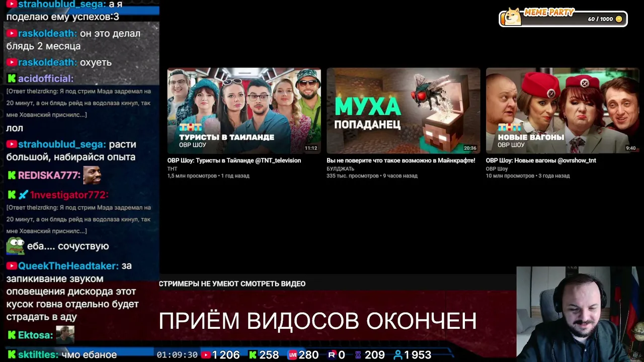Open the 'Туристы в Таиланде' video thumbnail
The height and width of the screenshot is (362, 644).
point(244,111)
